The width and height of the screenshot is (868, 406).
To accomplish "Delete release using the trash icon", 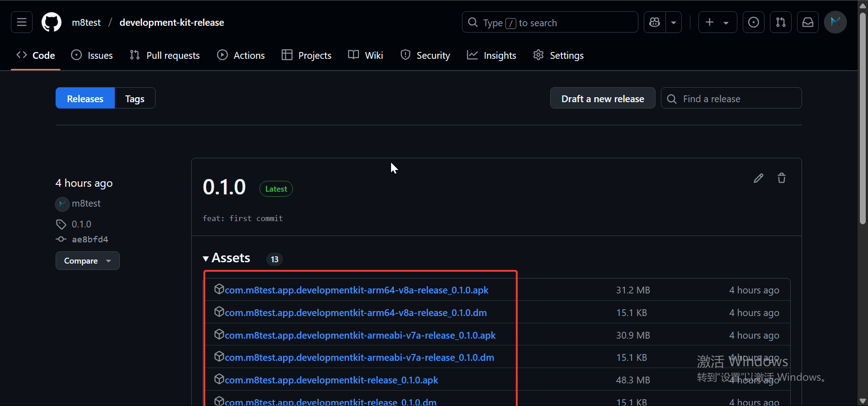I will pyautogui.click(x=782, y=178).
